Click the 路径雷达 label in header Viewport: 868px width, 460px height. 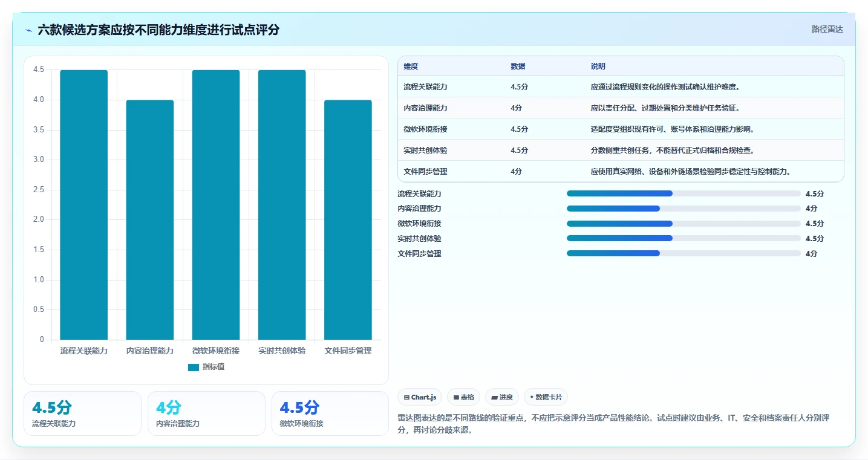[x=827, y=29]
